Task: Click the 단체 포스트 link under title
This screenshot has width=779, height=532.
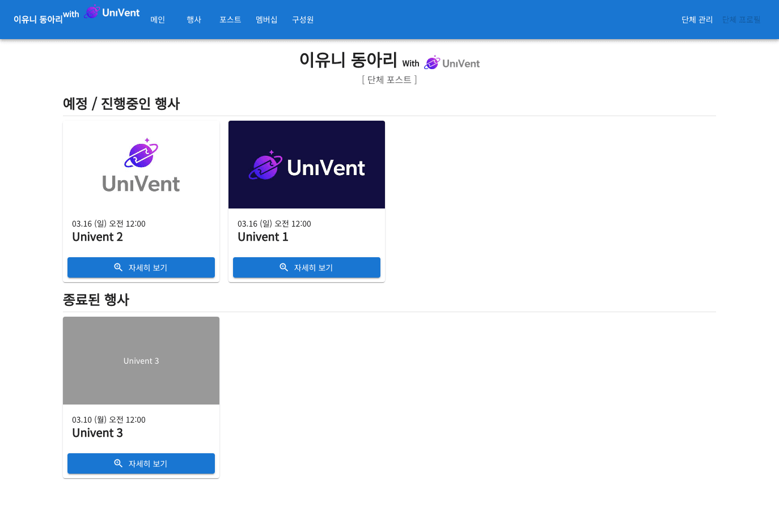Action: click(389, 80)
